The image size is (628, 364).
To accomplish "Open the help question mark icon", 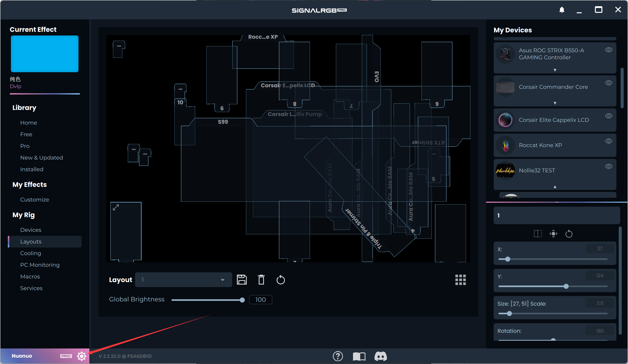I will click(338, 356).
